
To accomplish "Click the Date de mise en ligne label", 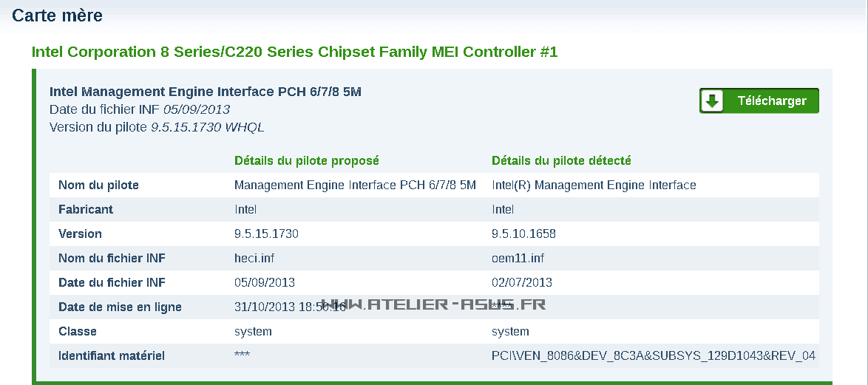I will [120, 307].
